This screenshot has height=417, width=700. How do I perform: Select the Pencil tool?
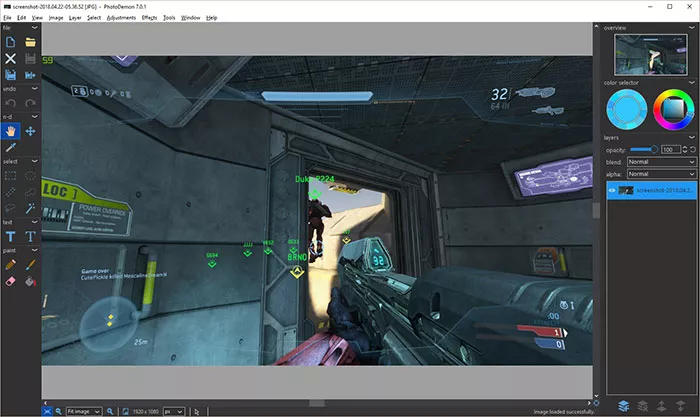pos(10,265)
